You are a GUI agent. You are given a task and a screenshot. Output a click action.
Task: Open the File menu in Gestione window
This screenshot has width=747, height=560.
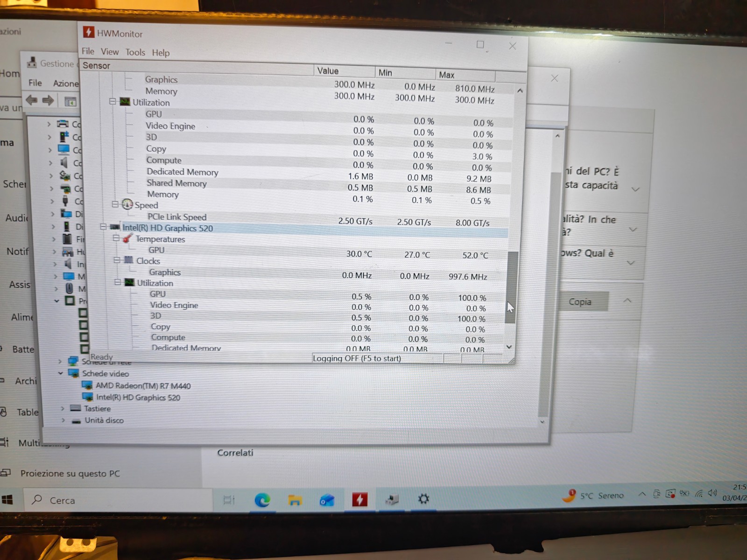tap(35, 83)
